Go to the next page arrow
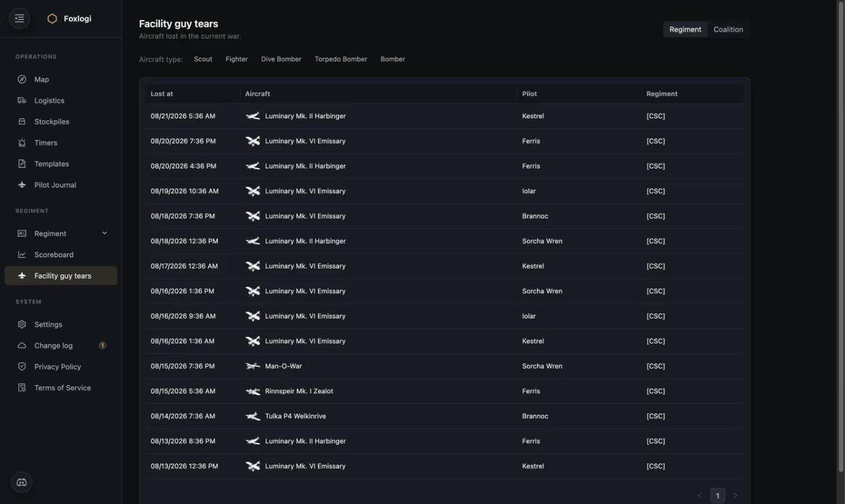 pos(735,496)
